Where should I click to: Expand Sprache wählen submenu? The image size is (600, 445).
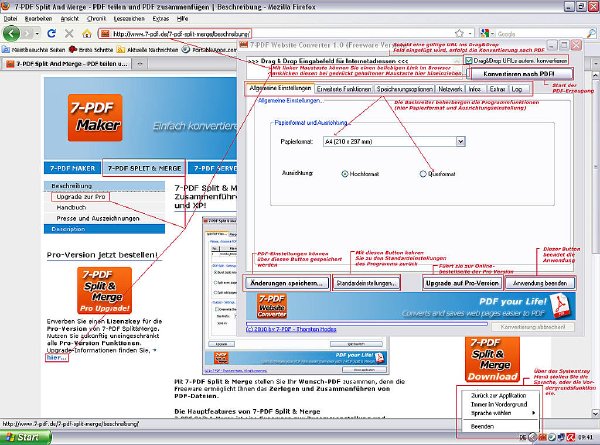499,413
